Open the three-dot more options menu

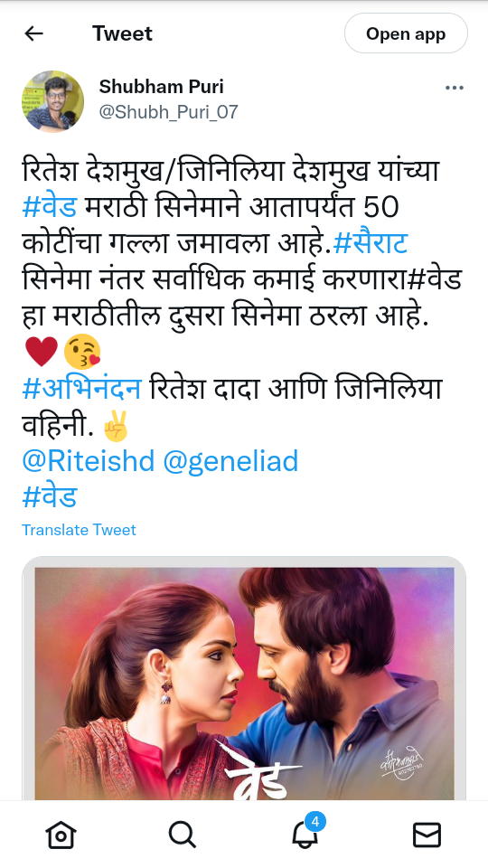(455, 88)
